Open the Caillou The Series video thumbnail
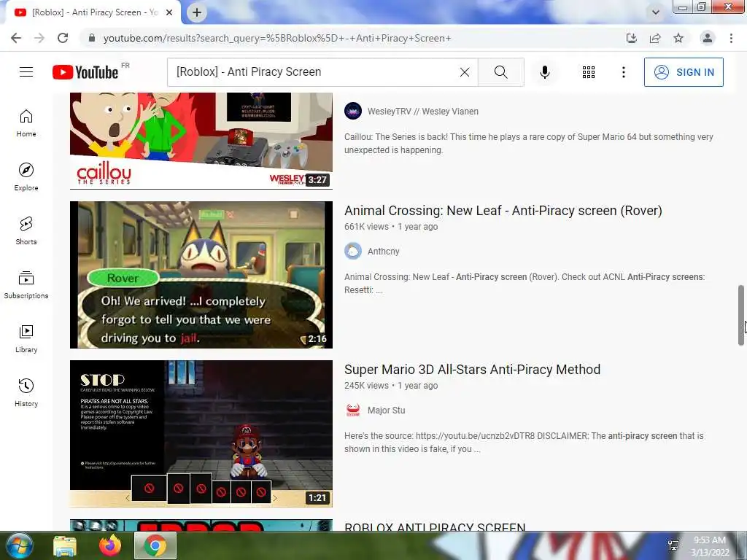 tap(201, 141)
